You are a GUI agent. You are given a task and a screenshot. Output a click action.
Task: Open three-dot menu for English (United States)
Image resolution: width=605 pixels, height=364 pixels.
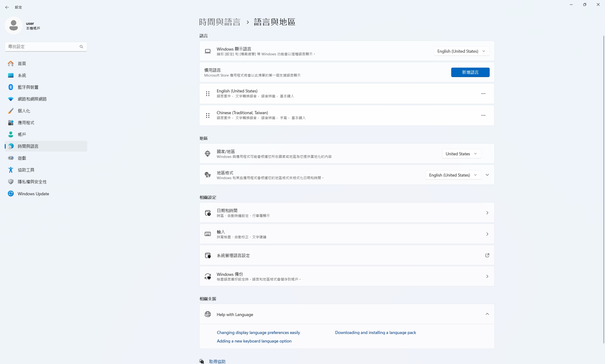(x=483, y=93)
